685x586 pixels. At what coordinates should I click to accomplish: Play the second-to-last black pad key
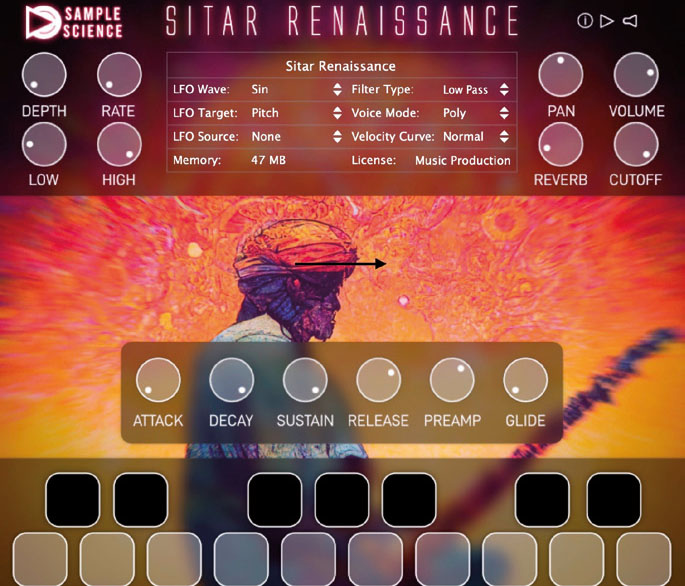pyautogui.click(x=542, y=499)
